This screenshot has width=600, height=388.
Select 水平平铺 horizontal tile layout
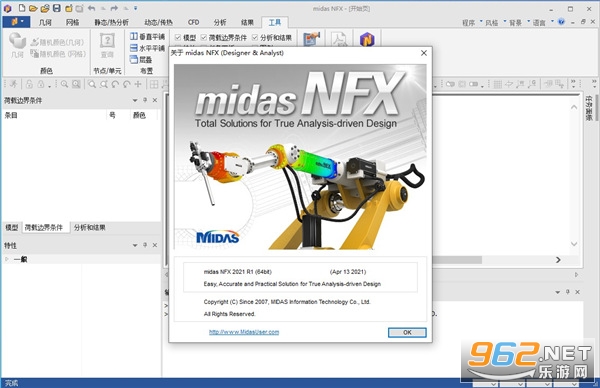[x=147, y=48]
